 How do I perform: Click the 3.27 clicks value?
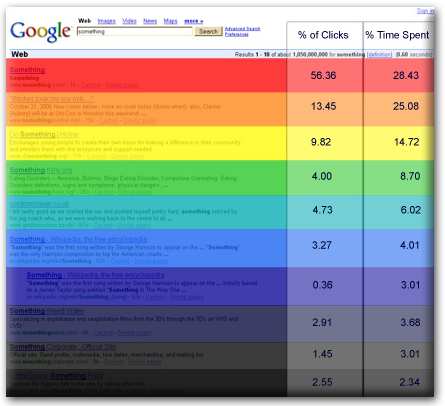322,245
